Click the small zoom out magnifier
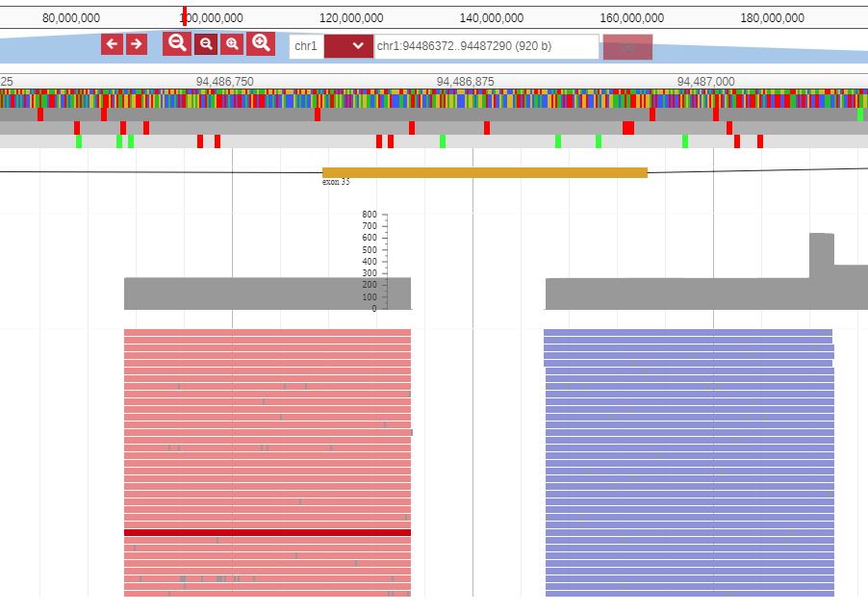 (206, 44)
